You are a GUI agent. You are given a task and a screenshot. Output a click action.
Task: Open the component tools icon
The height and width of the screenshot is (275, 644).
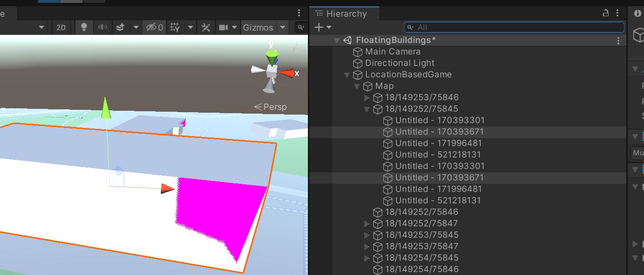(x=205, y=27)
